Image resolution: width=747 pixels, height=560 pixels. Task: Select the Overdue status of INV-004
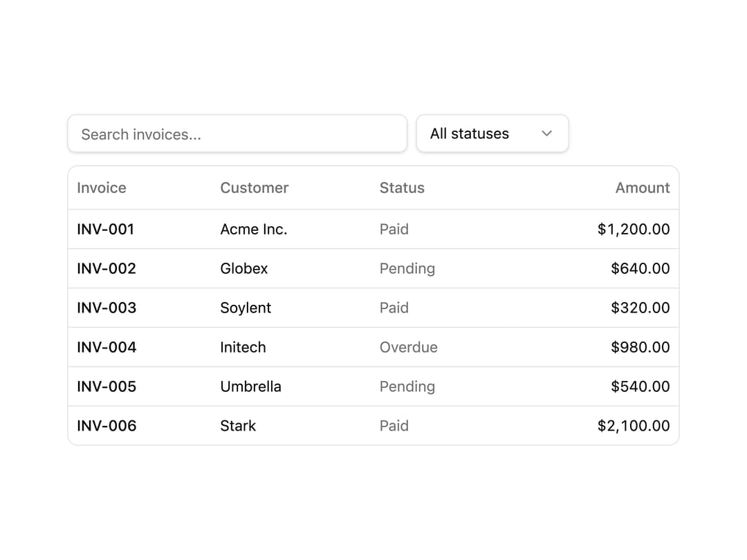[409, 347]
